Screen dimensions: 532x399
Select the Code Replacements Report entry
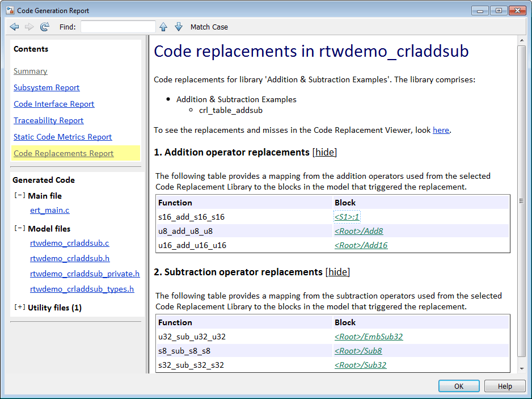click(x=64, y=153)
